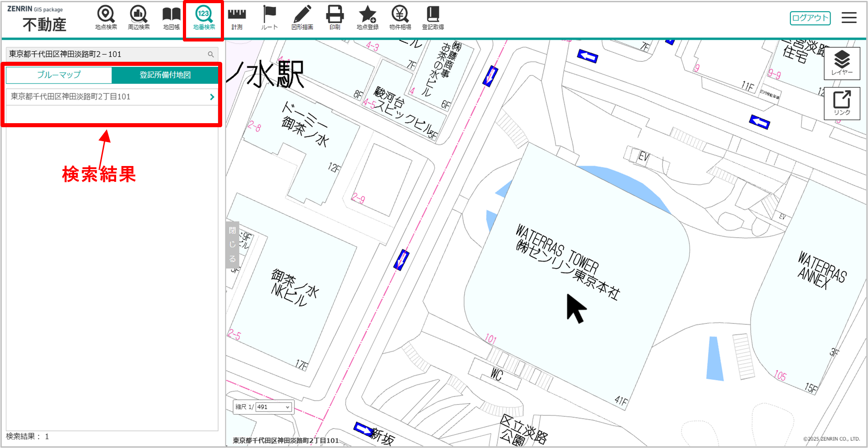868x448 pixels.
Task: Open the 登記取得 registry acquisition tool
Action: pos(433,18)
